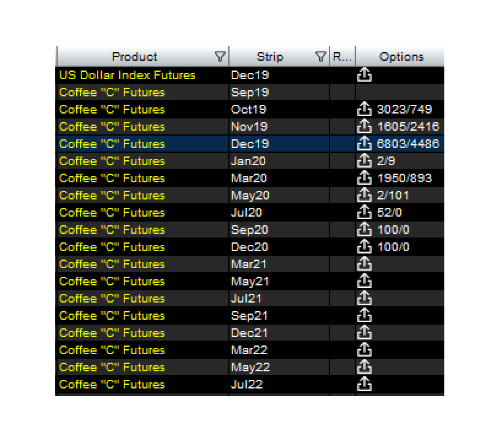Screen dimensions: 502x448
Task: Select the Nov19 strip cell
Action: 279,127
